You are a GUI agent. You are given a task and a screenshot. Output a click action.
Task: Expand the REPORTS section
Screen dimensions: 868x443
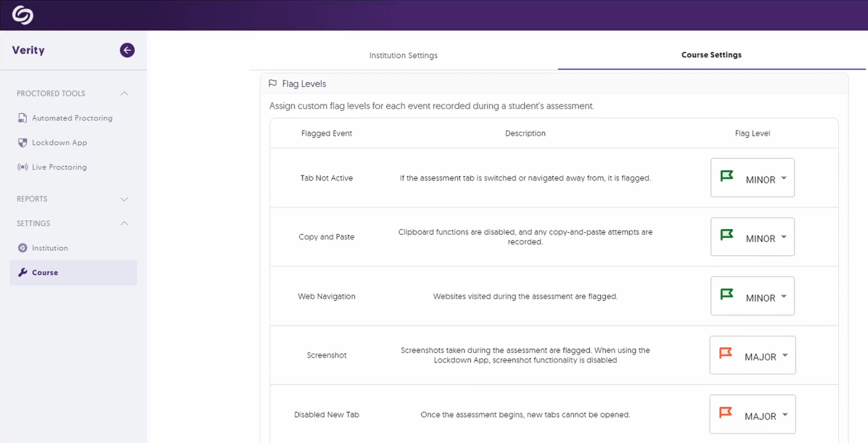tap(124, 199)
